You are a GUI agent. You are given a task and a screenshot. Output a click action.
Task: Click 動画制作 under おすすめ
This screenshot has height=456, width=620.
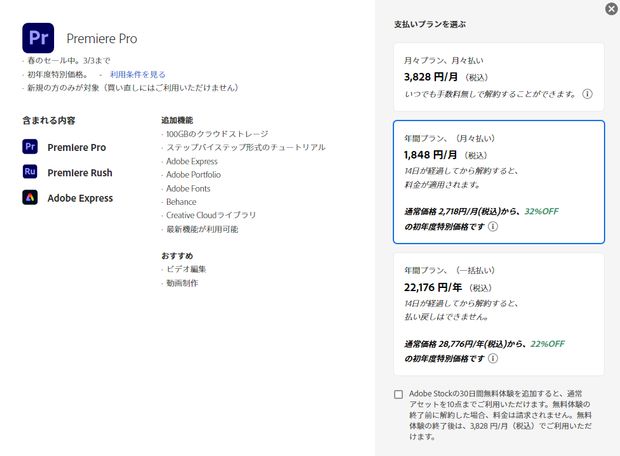pyautogui.click(x=182, y=283)
